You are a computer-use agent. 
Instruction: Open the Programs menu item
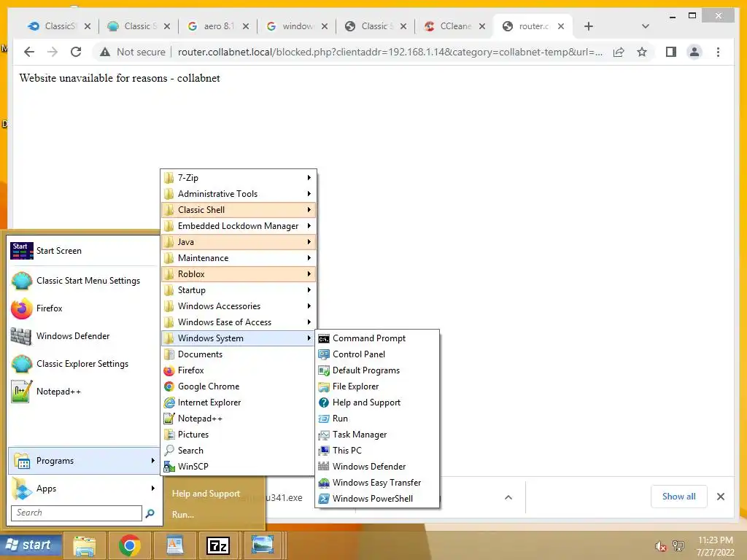(x=83, y=461)
